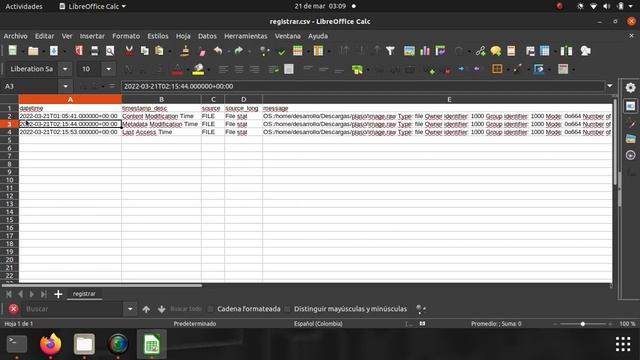This screenshot has width=640, height=360.
Task: Click the New spreadsheet icon
Action: (x=13, y=51)
